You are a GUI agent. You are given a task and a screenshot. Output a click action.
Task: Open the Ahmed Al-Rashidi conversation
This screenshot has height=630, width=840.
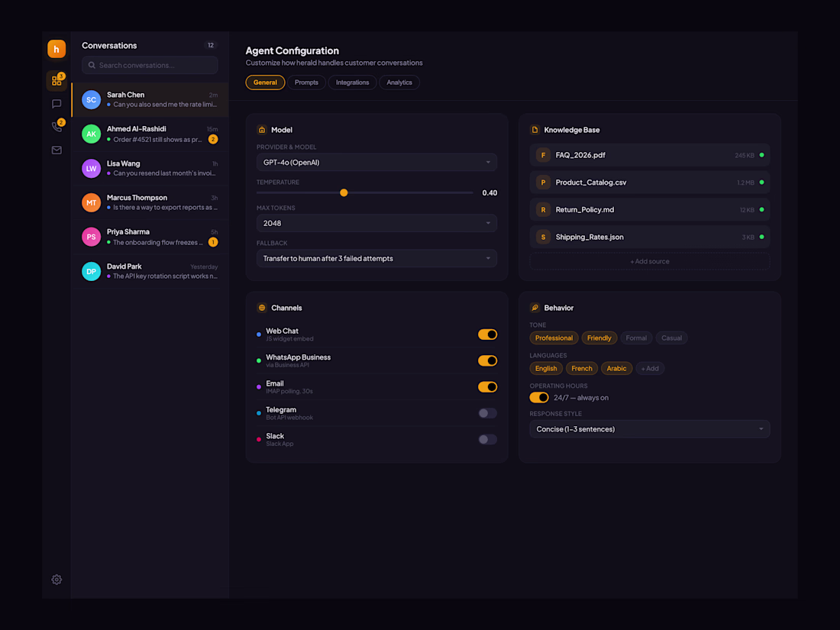[x=150, y=134]
